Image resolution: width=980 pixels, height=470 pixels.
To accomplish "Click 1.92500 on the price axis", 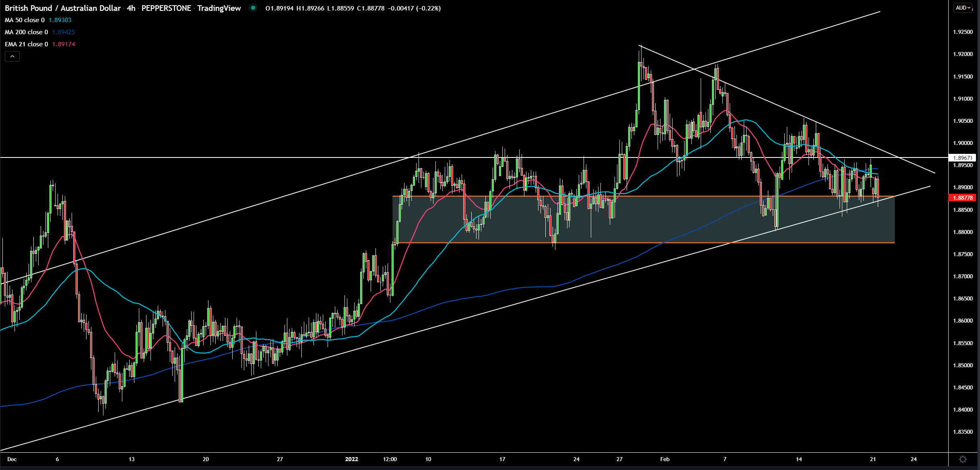I will 963,32.
